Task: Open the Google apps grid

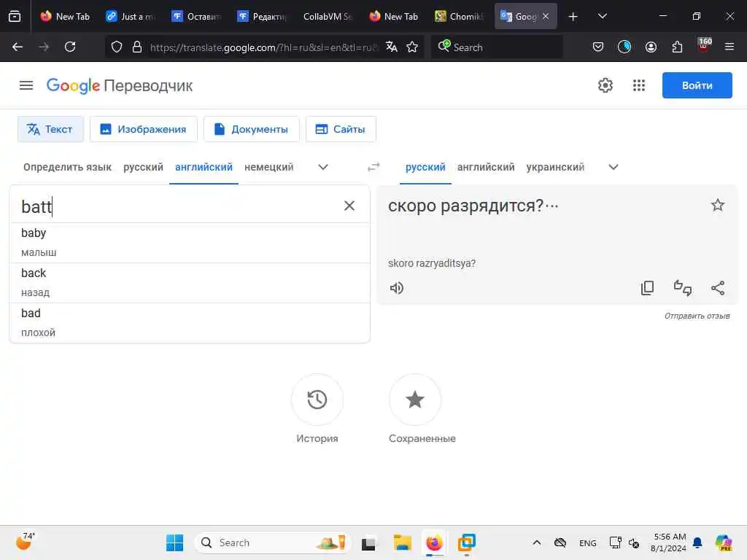Action: click(639, 85)
